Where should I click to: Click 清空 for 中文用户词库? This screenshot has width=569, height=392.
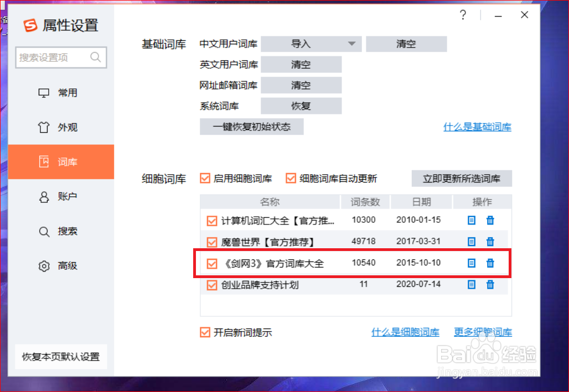click(x=406, y=44)
